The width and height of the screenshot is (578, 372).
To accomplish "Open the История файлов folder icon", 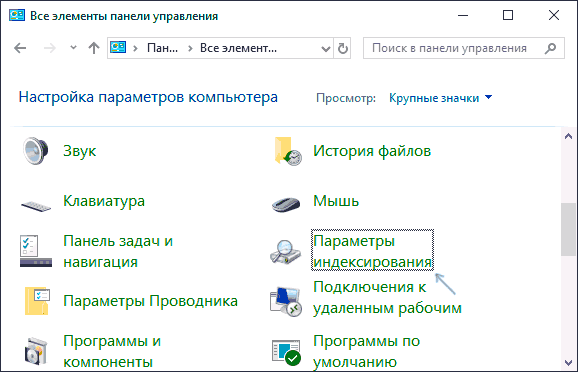I will [288, 151].
